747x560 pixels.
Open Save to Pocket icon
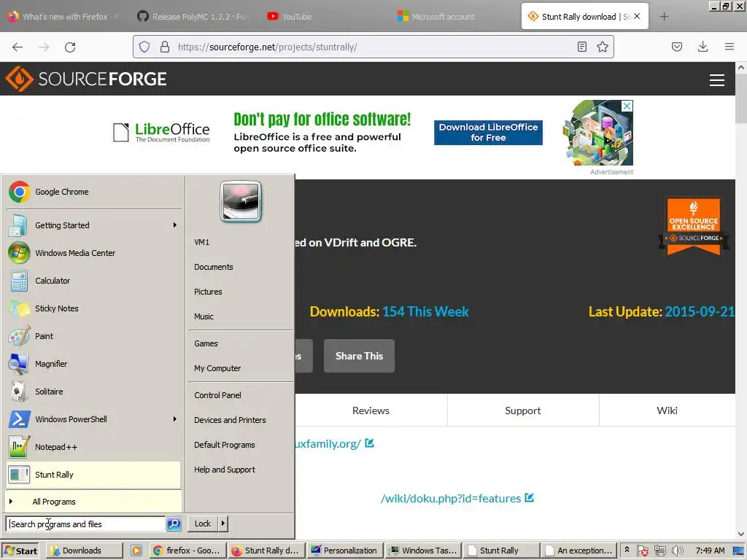676,47
